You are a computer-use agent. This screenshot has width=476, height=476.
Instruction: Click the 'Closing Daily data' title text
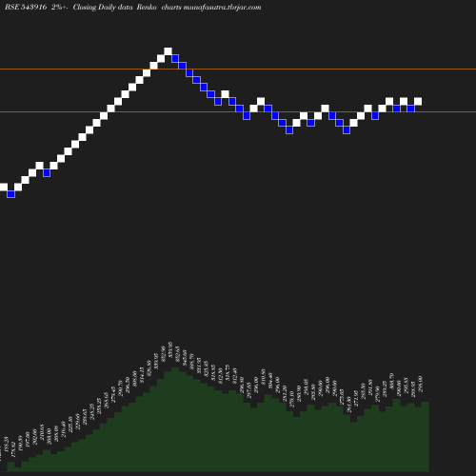click(103, 7)
